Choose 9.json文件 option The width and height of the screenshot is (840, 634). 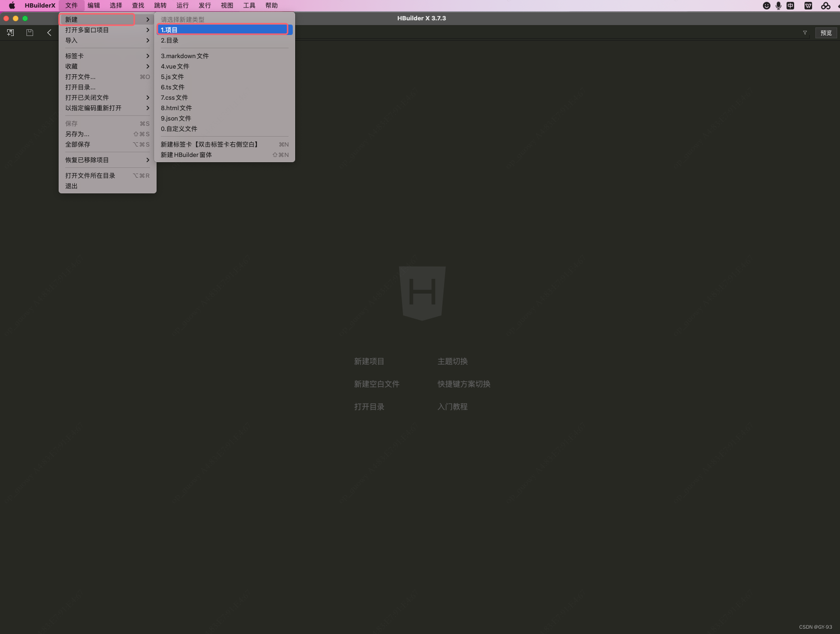click(225, 118)
